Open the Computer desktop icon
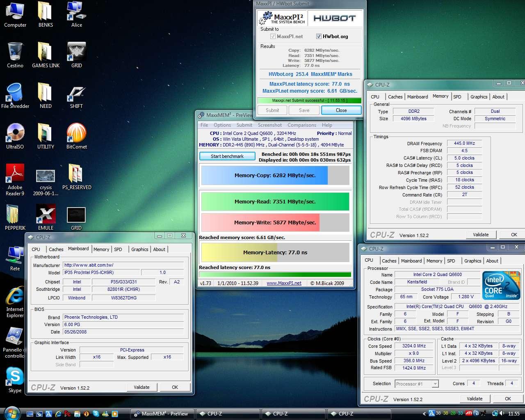 15,15
